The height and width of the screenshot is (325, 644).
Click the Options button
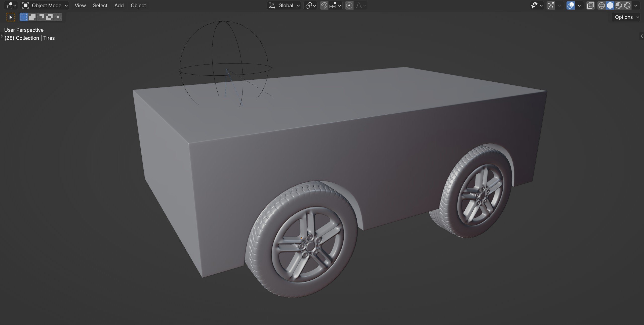626,17
